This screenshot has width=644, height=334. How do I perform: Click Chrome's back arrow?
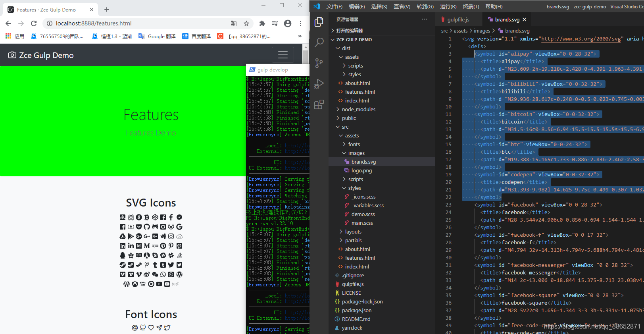[9, 23]
